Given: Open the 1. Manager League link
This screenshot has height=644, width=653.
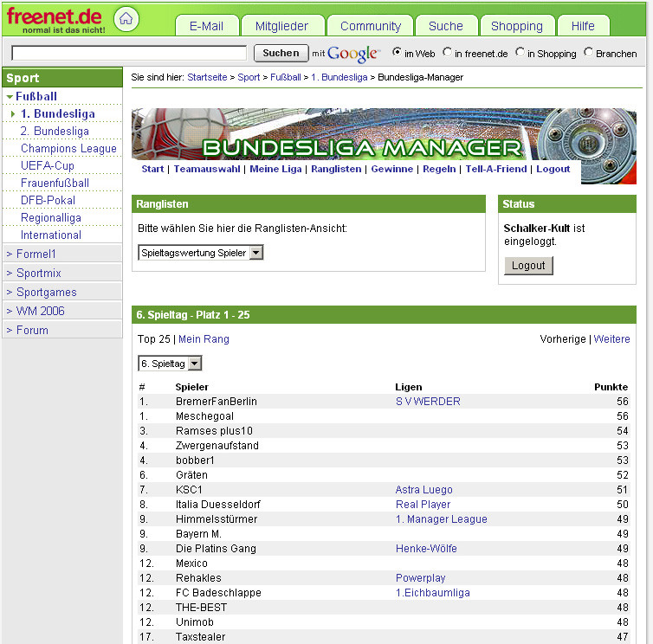Looking at the screenshot, I should tap(442, 519).
